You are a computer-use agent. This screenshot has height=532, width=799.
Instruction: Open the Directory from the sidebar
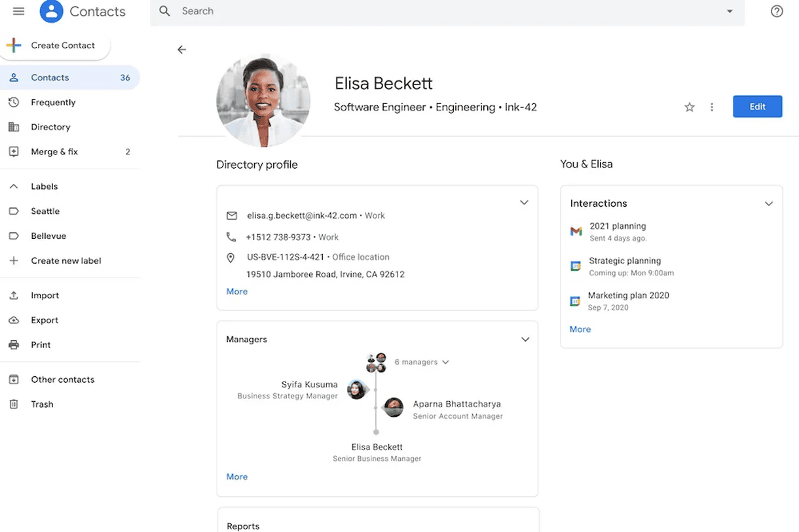[x=49, y=126]
